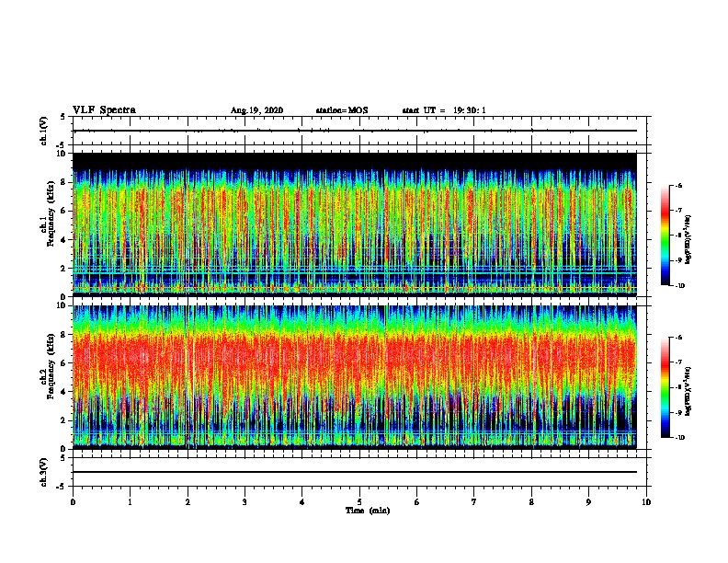Select the "start UT = 19:30: 1" text
This screenshot has height=563, width=728.
[x=444, y=110]
